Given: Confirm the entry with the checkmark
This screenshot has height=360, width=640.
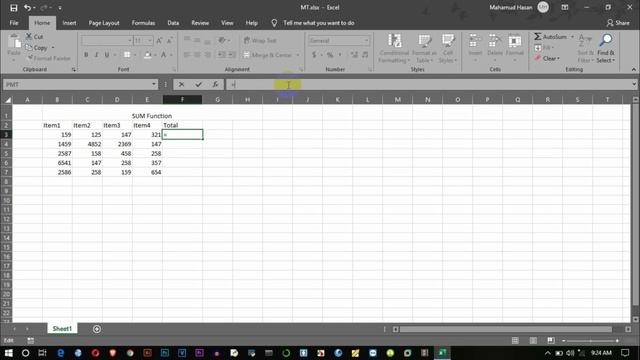Looking at the screenshot, I should point(198,84).
